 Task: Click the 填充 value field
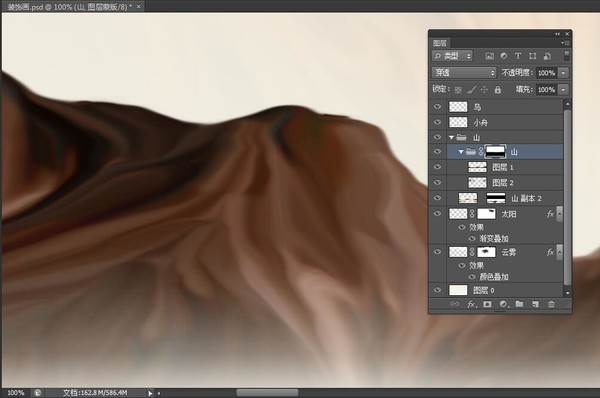[546, 90]
